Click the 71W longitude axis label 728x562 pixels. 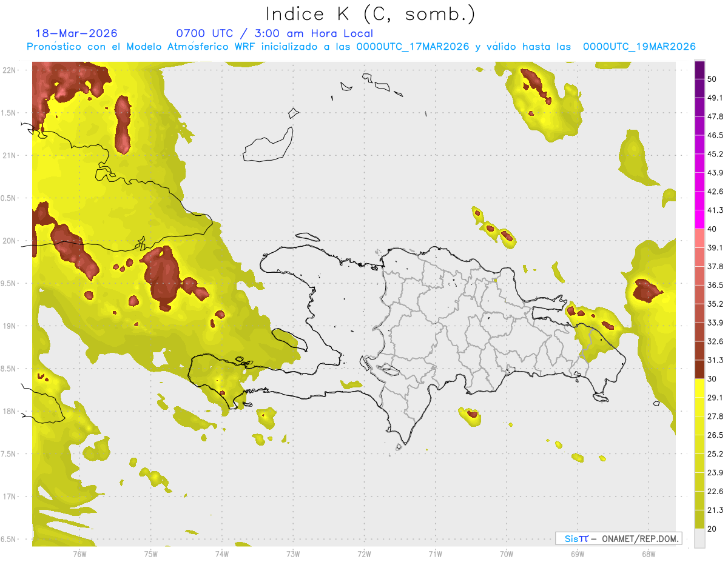435,554
